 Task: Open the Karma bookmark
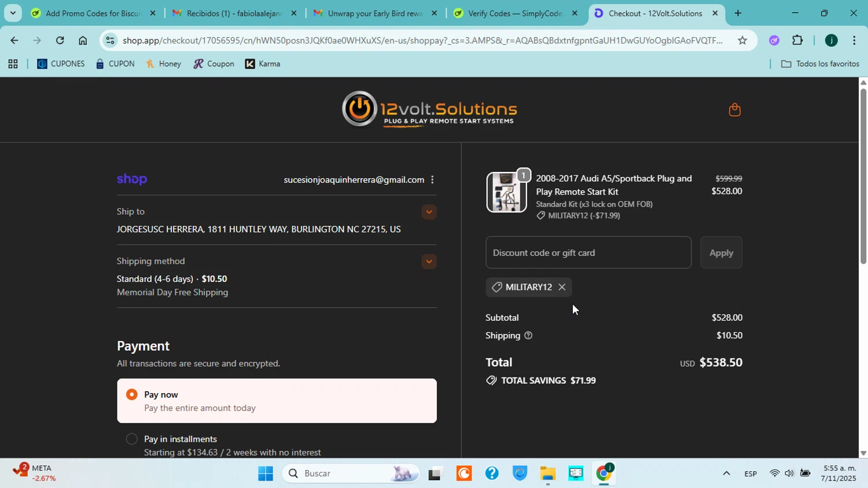[x=263, y=64]
